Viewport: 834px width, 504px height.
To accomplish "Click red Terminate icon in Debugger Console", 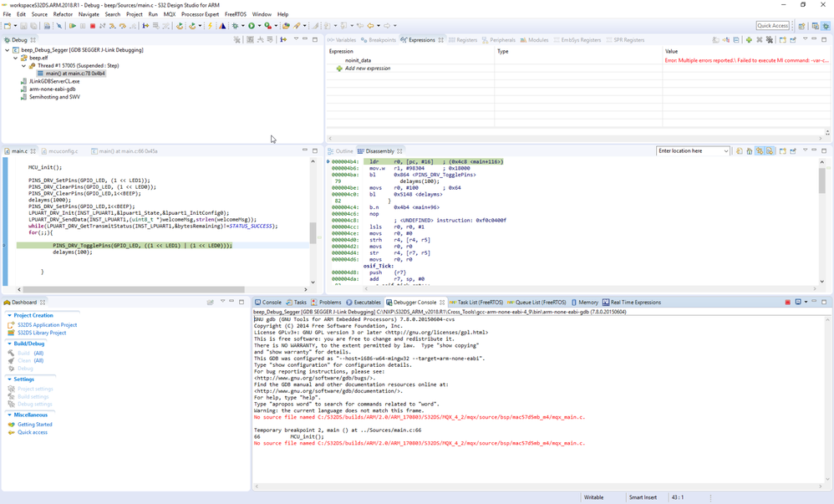I will pos(788,303).
